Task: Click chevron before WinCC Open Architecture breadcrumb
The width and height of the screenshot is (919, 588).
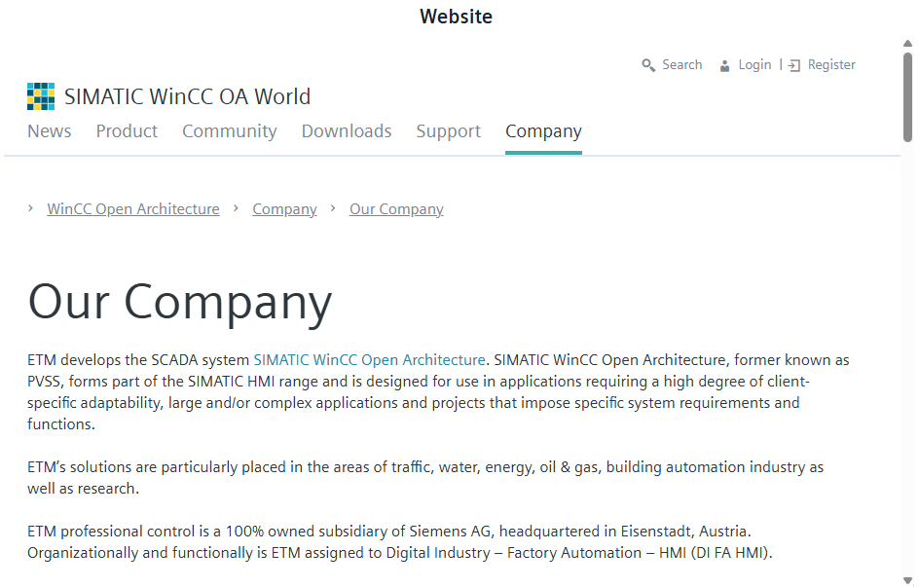Action: [31, 208]
